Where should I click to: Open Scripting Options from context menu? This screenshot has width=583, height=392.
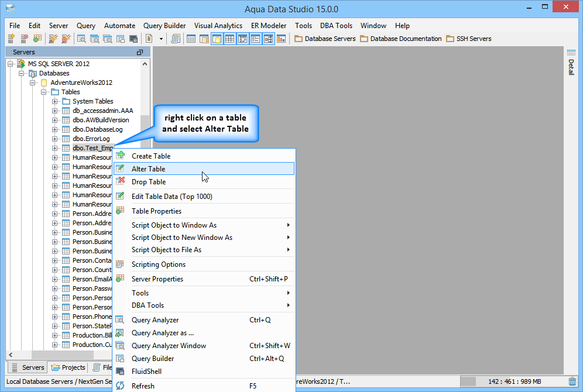click(x=204, y=264)
